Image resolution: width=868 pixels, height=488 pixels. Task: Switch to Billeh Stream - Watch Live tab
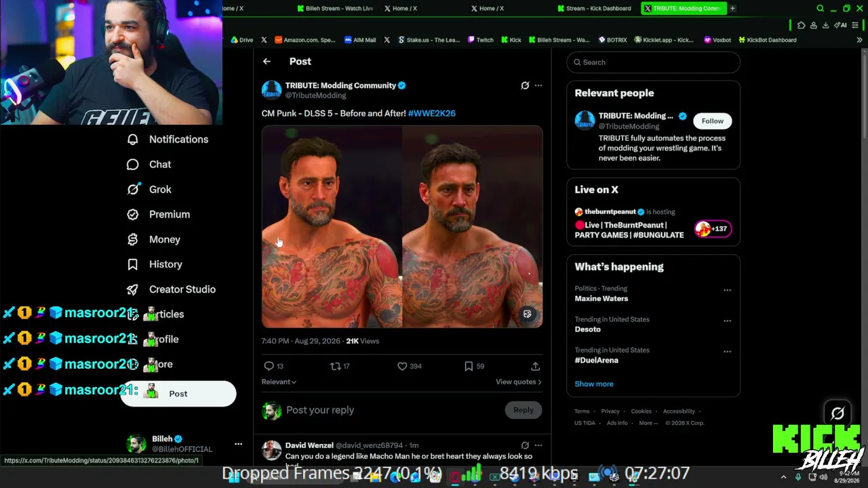[x=336, y=8]
